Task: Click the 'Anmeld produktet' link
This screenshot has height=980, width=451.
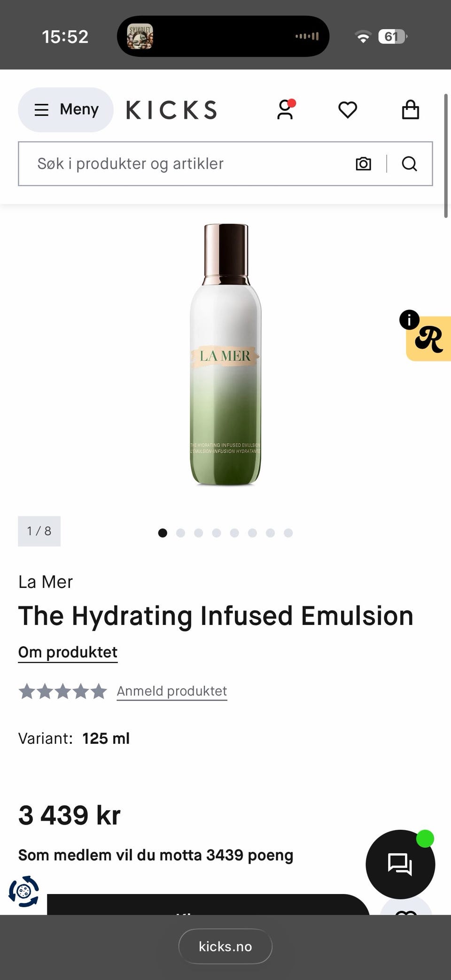Action: 172,691
